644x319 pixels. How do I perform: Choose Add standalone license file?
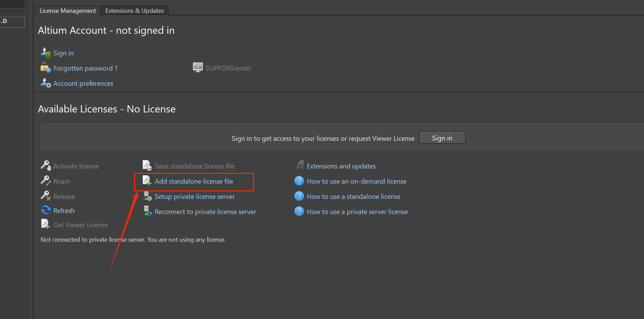194,181
